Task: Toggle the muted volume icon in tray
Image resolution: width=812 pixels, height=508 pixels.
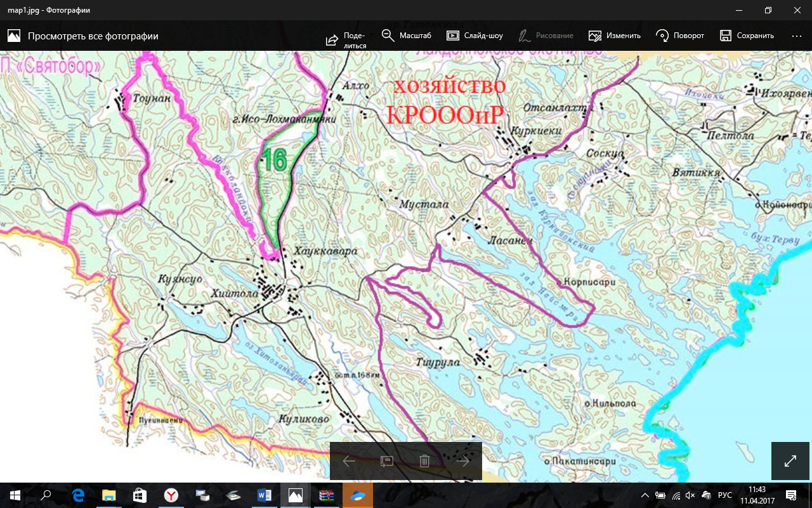Action: [x=691, y=495]
